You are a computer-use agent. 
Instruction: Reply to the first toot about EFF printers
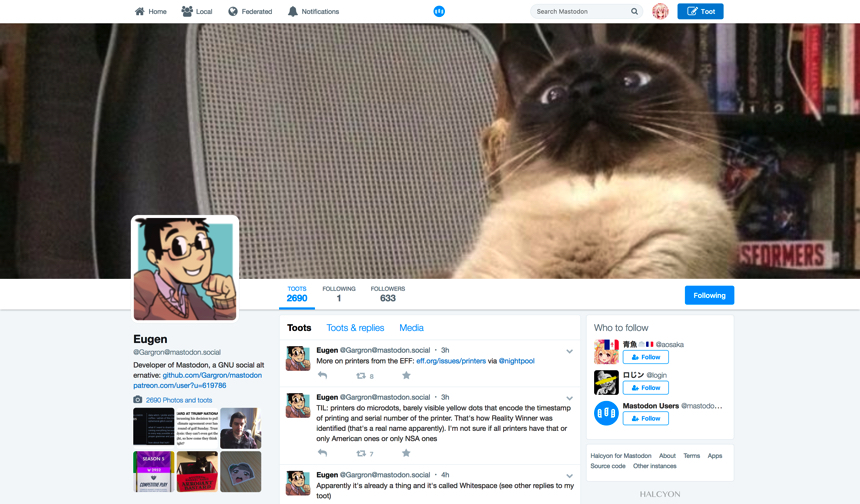322,376
